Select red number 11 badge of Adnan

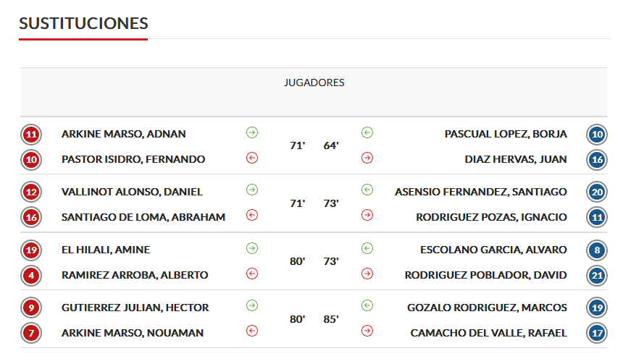pyautogui.click(x=31, y=135)
